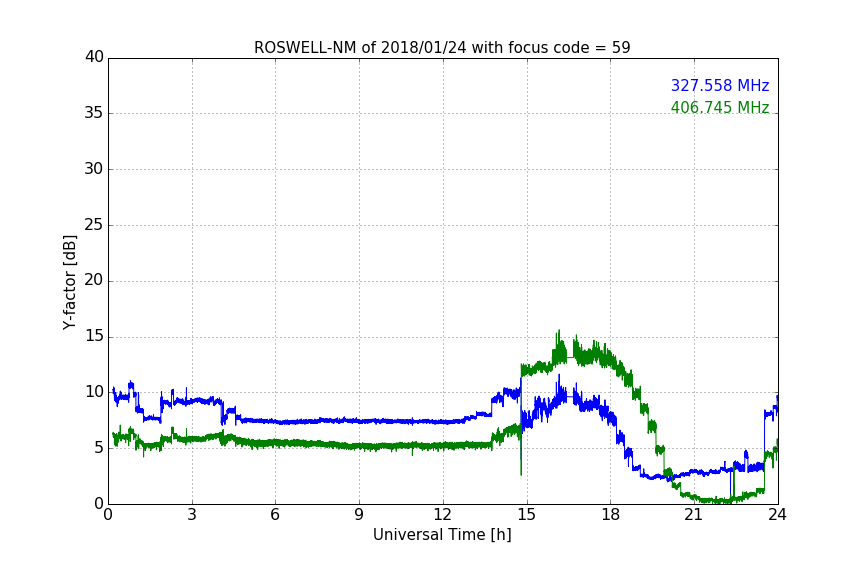Click the x-axis tick label 3
This screenshot has height=576, width=864.
point(192,515)
